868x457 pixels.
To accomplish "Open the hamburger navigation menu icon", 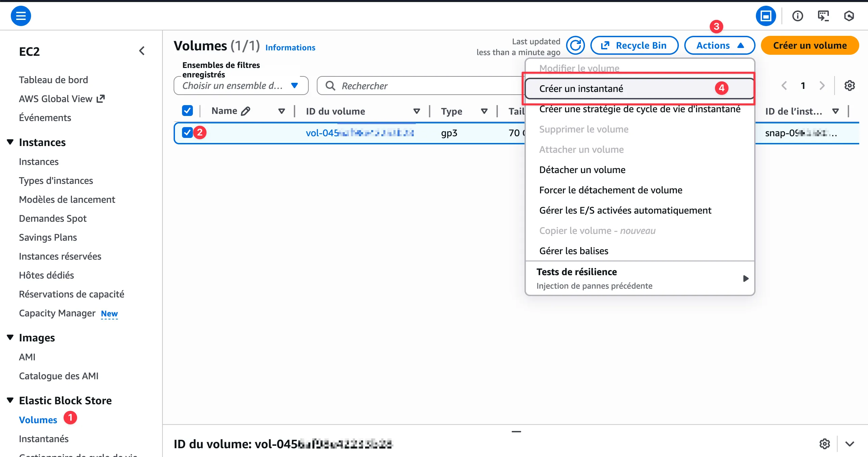I will click(21, 16).
